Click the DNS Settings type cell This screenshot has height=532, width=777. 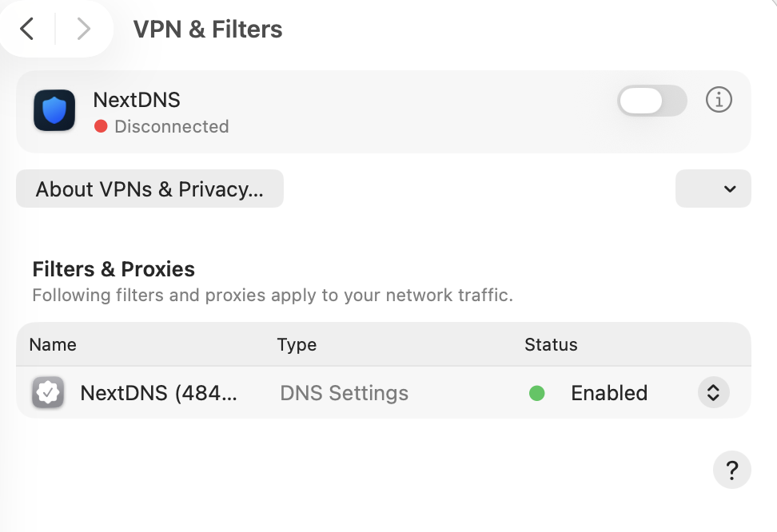coord(344,393)
